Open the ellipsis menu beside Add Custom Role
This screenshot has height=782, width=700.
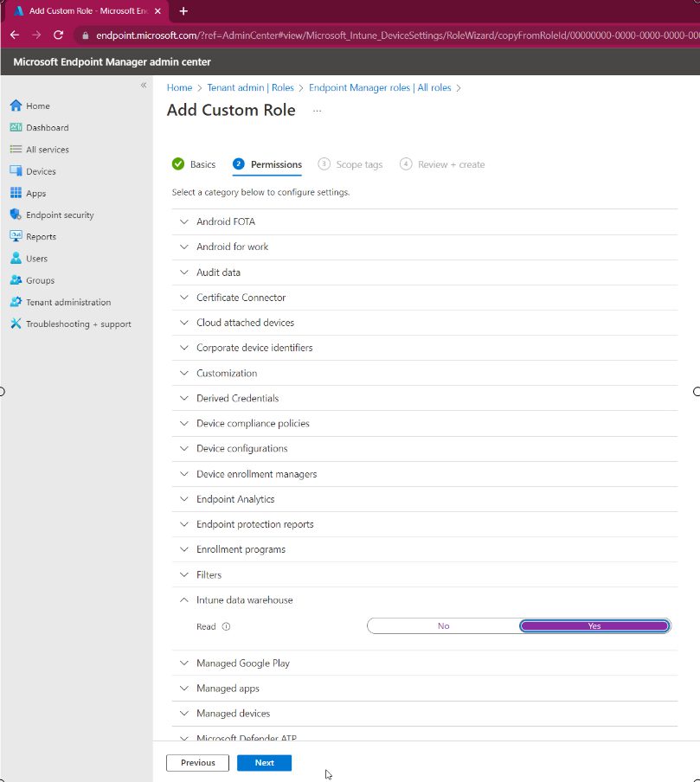(x=317, y=111)
